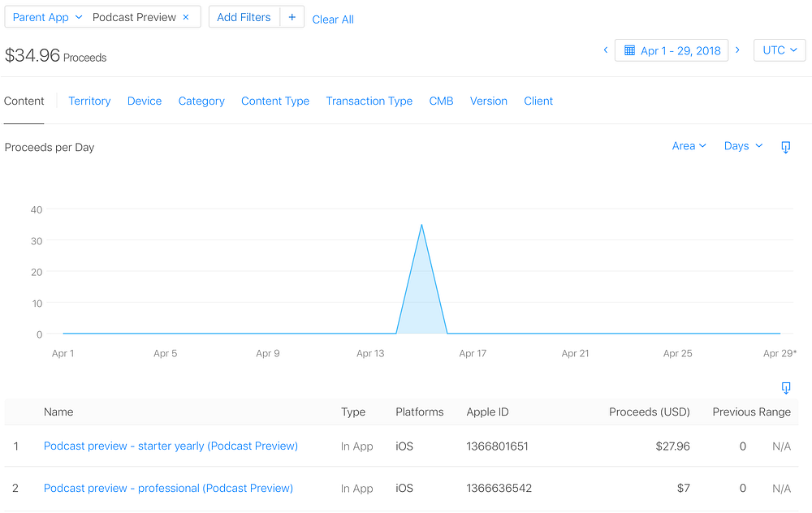The width and height of the screenshot is (812, 513).
Task: Click the Name column header
Action: coord(58,412)
